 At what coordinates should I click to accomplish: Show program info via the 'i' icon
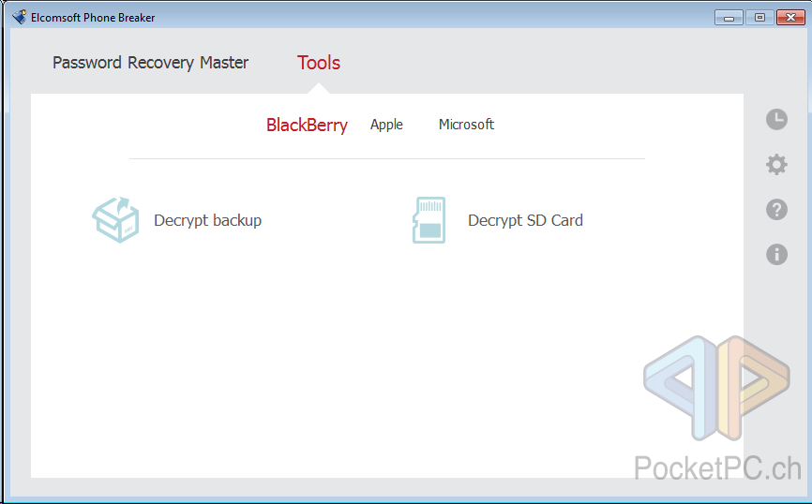point(776,255)
